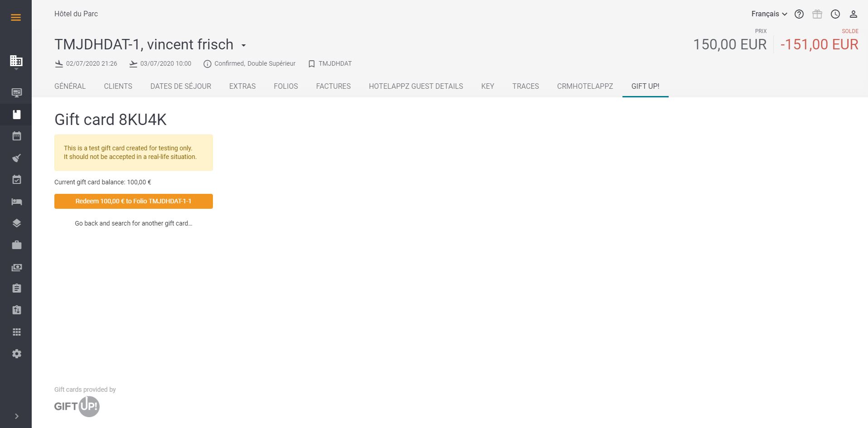868x428 pixels.
Task: Open the settings gear icon in sidebar
Action: [x=17, y=354]
